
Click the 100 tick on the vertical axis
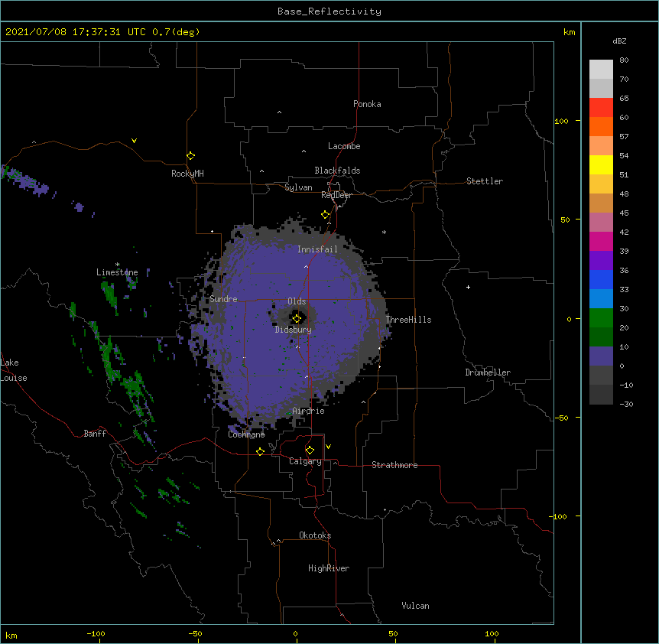[561, 121]
